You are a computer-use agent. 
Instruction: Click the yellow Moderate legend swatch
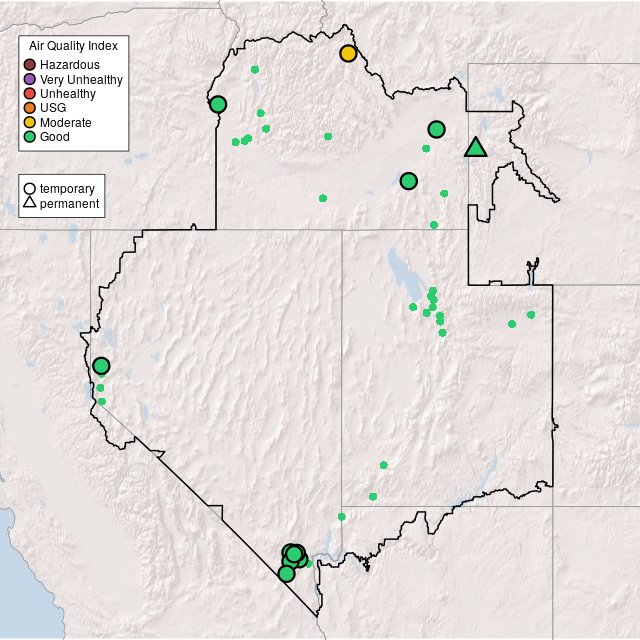click(30, 122)
